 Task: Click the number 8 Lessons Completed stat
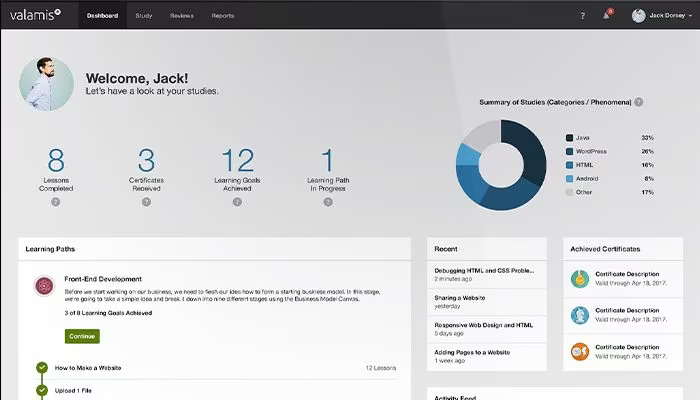(x=56, y=160)
